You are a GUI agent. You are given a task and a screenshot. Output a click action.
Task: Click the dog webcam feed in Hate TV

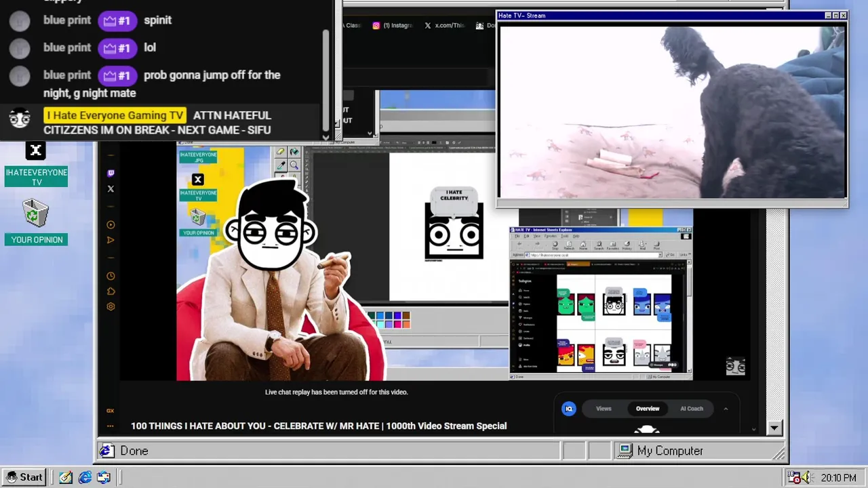pos(672,112)
